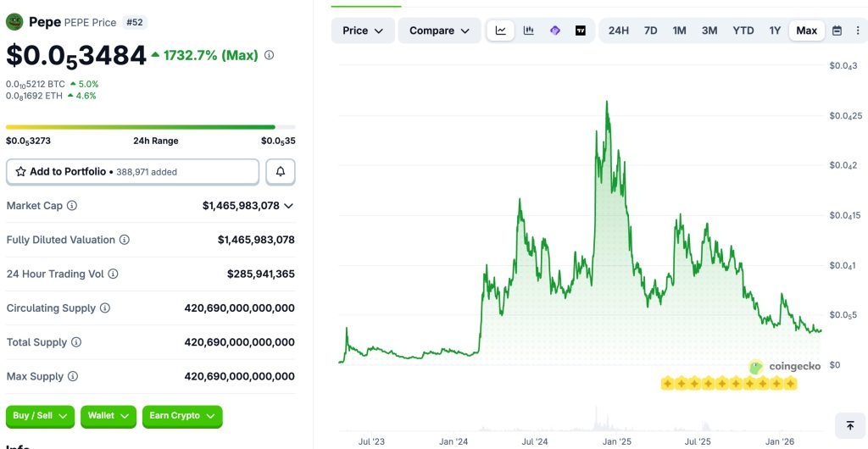Viewport: 868px width, 449px height.
Task: Add Pepe to Portfolio
Action: [x=132, y=172]
